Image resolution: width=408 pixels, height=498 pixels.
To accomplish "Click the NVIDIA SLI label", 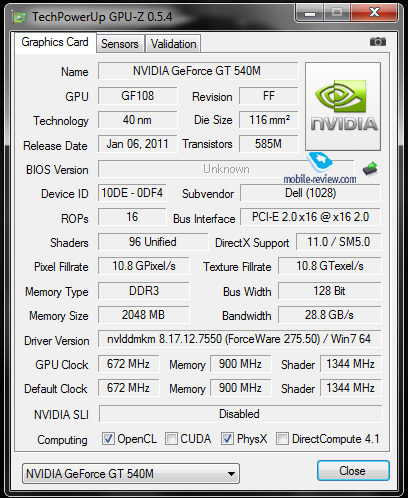I will [x=61, y=415].
